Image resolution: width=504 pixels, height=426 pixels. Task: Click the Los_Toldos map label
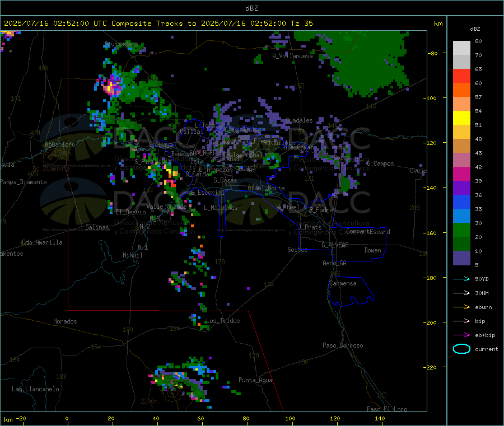223,321
